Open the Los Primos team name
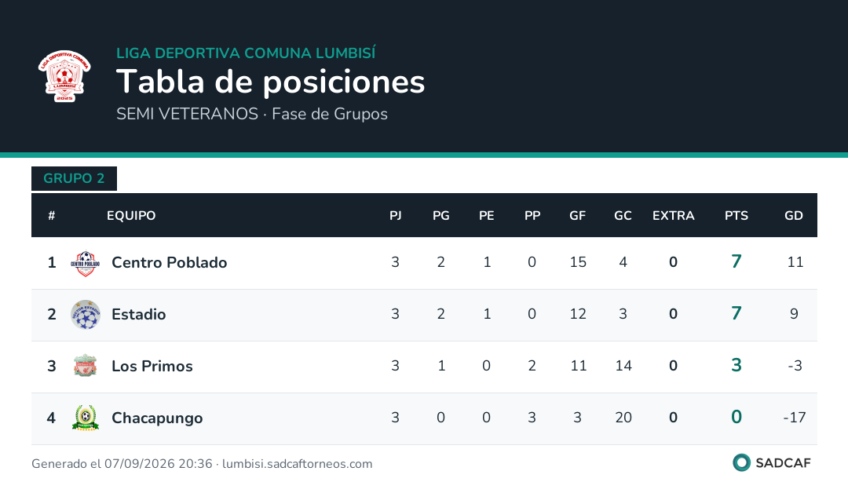The height and width of the screenshot is (504, 848). (152, 366)
